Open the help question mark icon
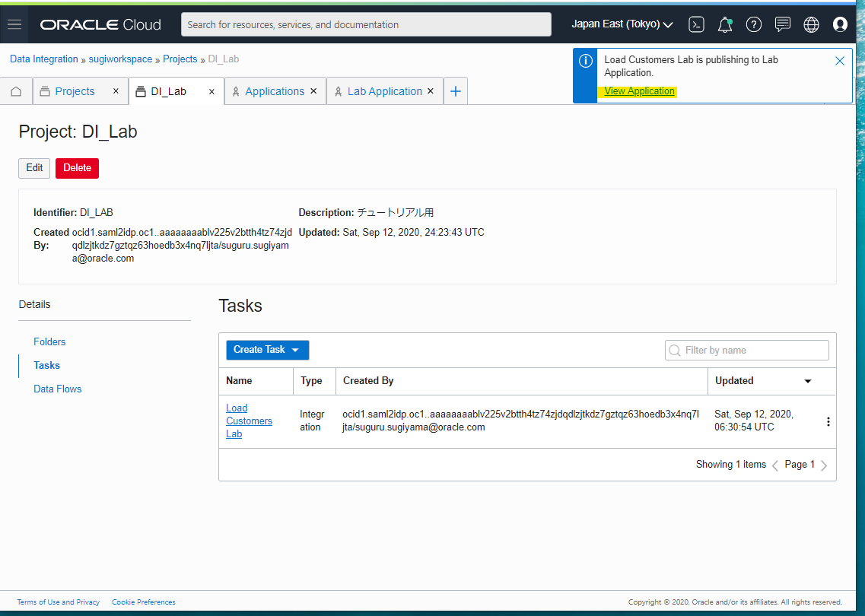Image resolution: width=865 pixels, height=616 pixels. [754, 24]
